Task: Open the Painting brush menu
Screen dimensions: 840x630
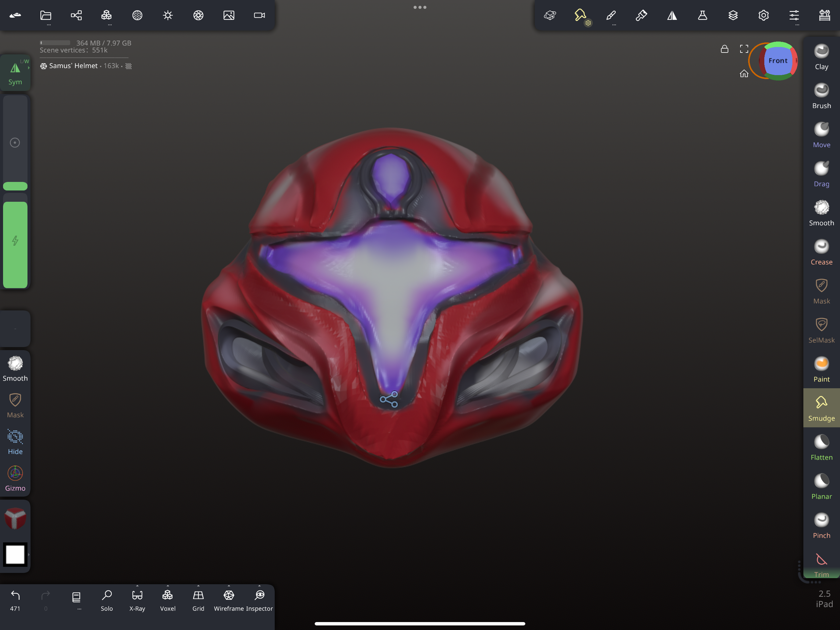Action: [x=641, y=15]
